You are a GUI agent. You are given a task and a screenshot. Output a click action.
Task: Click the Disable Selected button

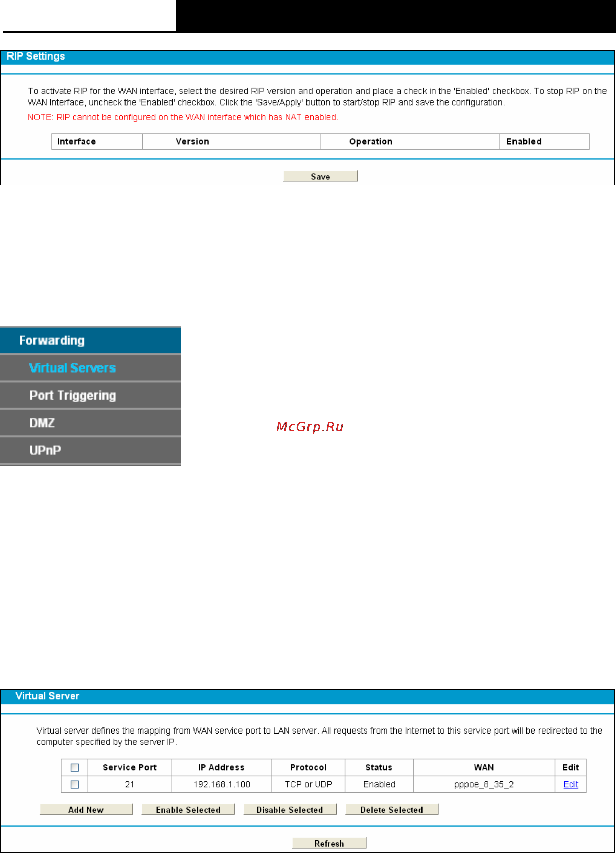tap(290, 809)
